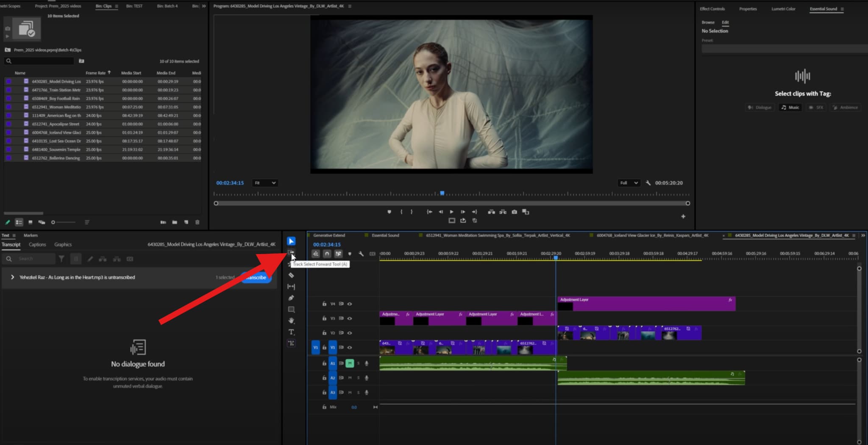Expand the Yehezkel Raz audio transcript row
The height and width of the screenshot is (445, 868).
(x=12, y=277)
